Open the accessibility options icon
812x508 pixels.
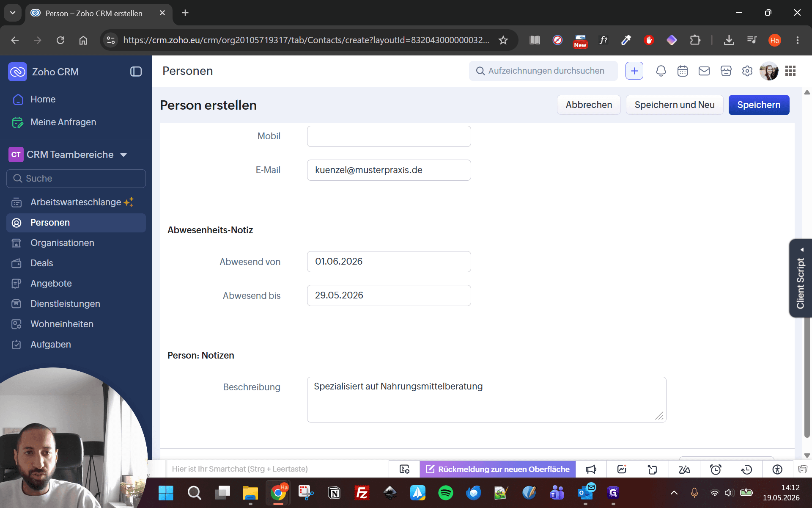(x=777, y=469)
